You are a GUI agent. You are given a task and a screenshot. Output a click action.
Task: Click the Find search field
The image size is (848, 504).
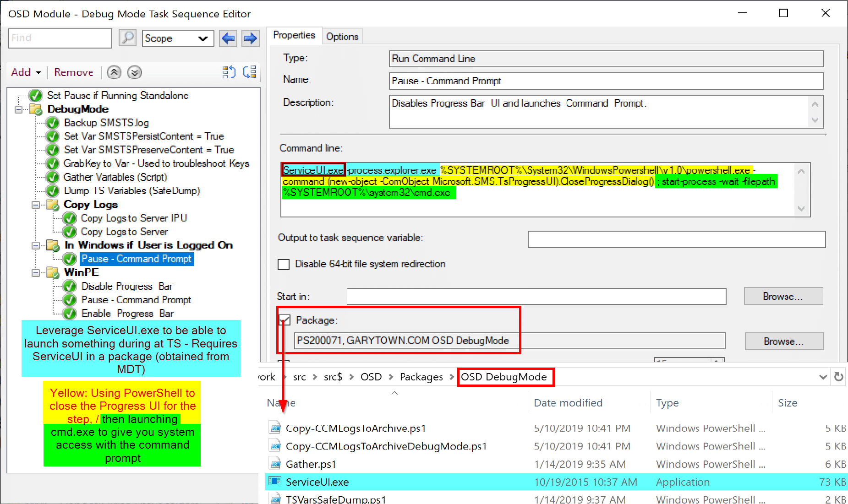60,38
